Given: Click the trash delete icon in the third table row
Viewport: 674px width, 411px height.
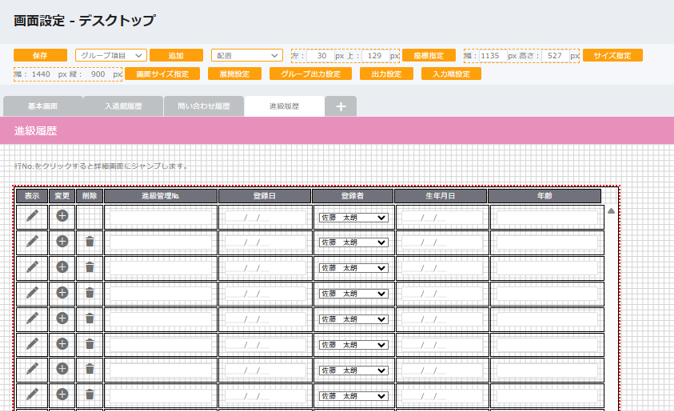Looking at the screenshot, I should [x=89, y=267].
